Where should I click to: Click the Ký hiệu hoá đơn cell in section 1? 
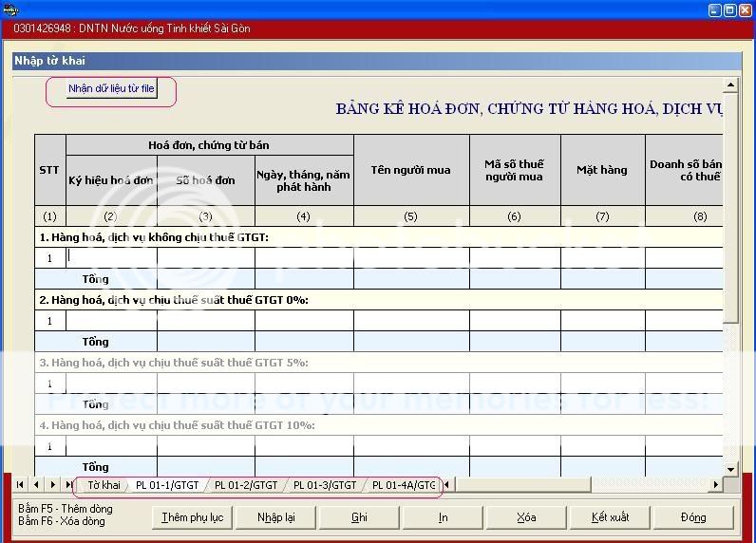pyautogui.click(x=111, y=257)
